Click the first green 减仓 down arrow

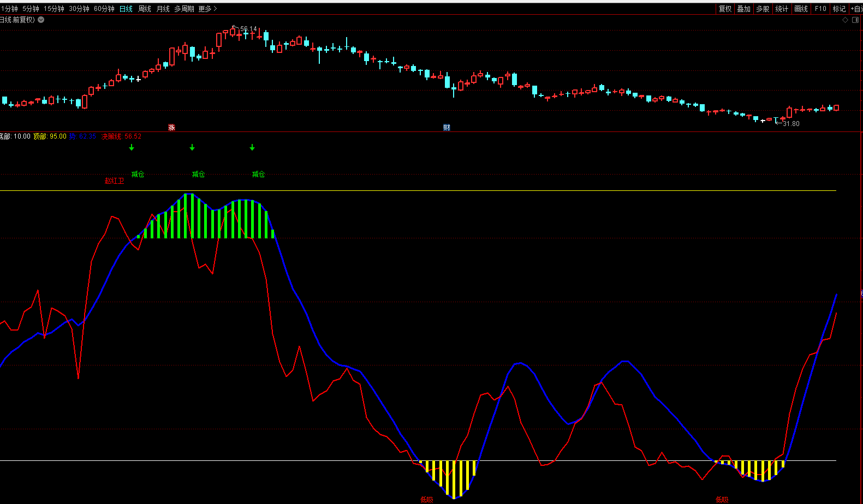point(132,147)
